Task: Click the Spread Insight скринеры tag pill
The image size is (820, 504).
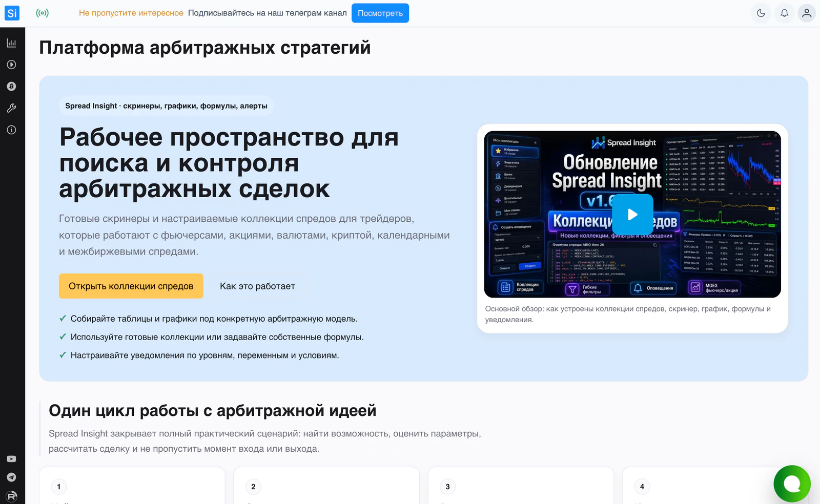Action: (x=166, y=106)
